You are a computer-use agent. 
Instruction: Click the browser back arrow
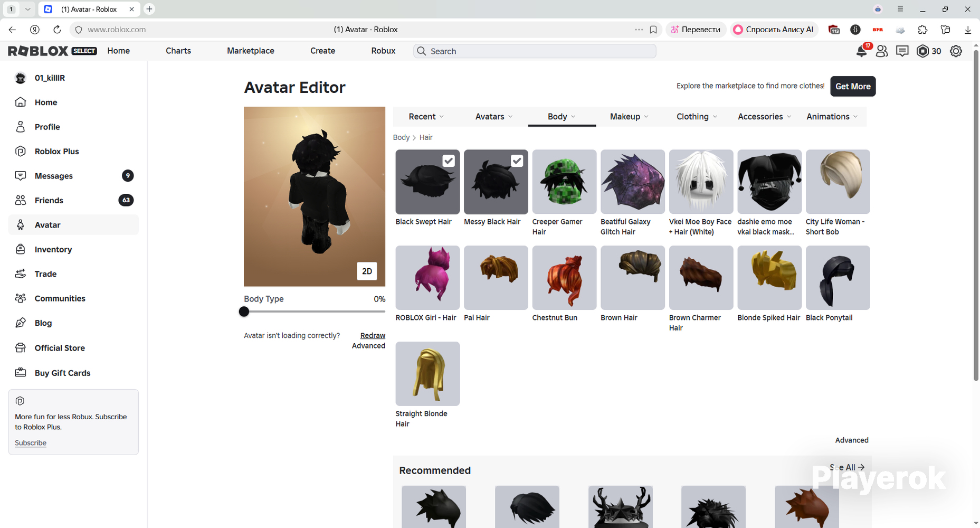[x=12, y=30]
